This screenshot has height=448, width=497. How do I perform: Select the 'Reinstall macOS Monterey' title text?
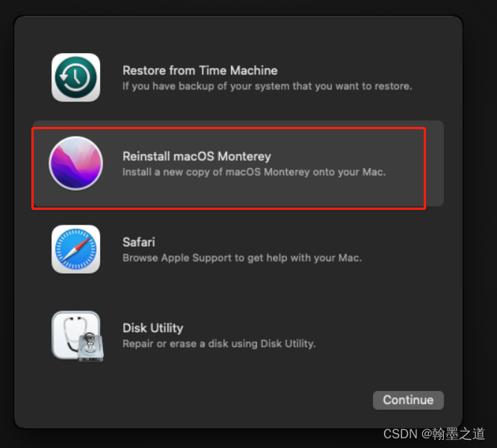pos(197,156)
